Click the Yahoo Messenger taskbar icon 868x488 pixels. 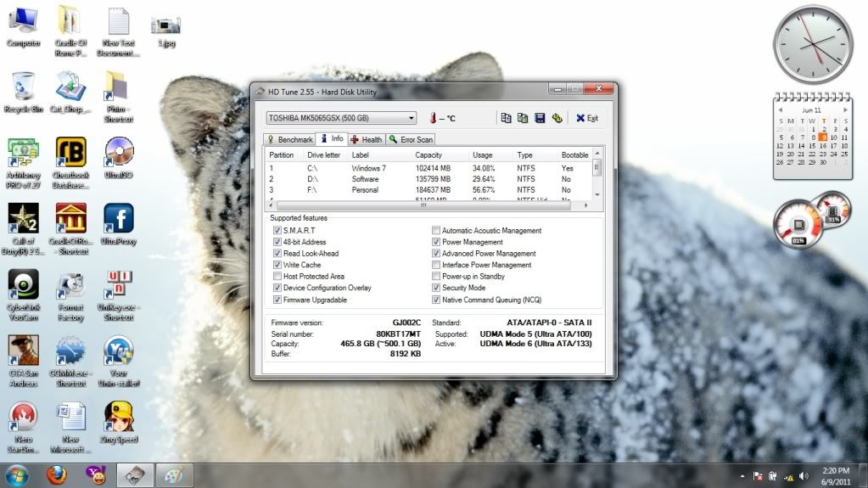(x=96, y=475)
